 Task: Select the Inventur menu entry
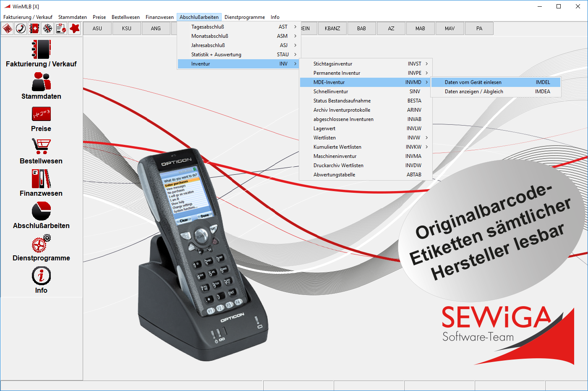(x=239, y=64)
